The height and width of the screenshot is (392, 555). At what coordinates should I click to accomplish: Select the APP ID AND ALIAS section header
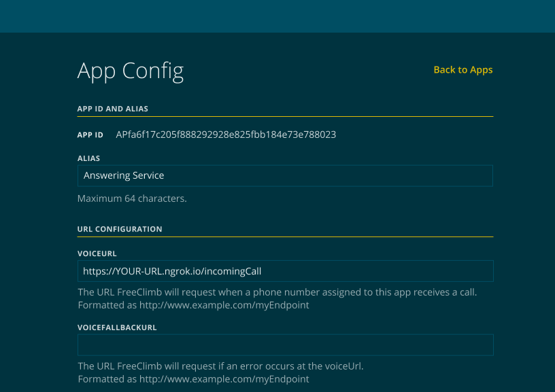(112, 109)
